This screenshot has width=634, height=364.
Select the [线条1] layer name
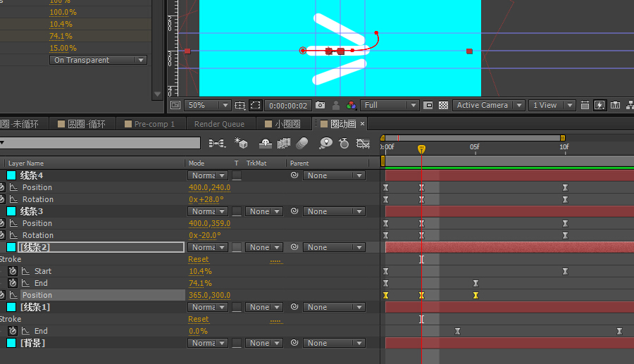[35, 307]
